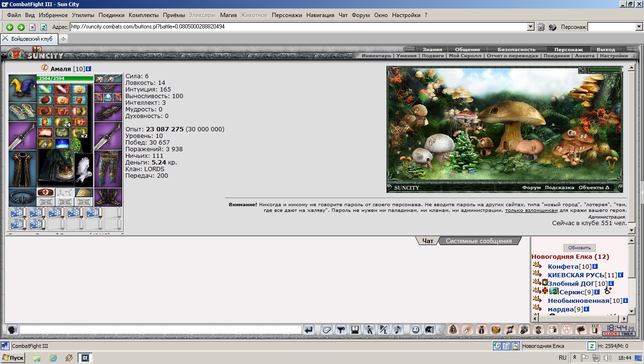
Task: Click the EXIT door icon
Action: (x=595, y=329)
